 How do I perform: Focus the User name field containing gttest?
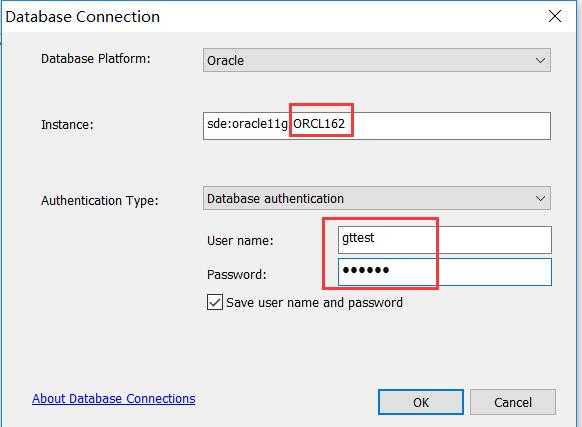pos(445,240)
